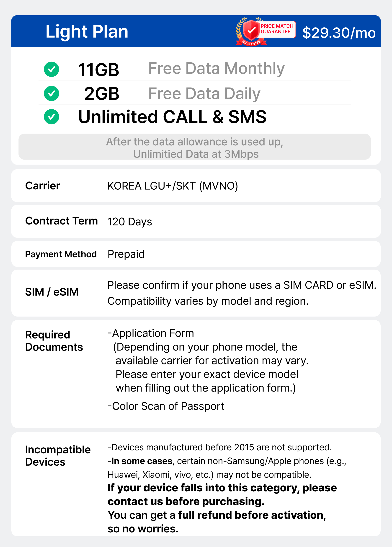Click the green checkmark beside 2GB
The height and width of the screenshot is (547, 392).
[x=51, y=93]
